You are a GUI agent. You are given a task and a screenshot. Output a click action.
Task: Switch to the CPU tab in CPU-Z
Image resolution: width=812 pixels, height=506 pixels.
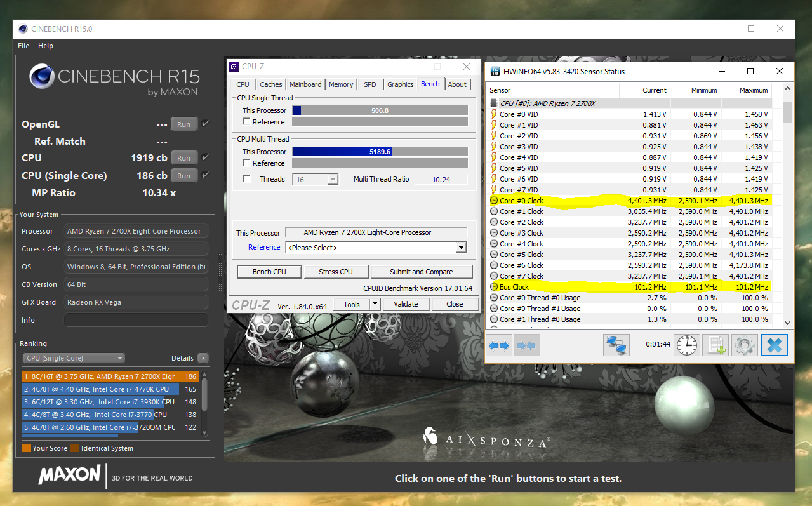pyautogui.click(x=243, y=84)
